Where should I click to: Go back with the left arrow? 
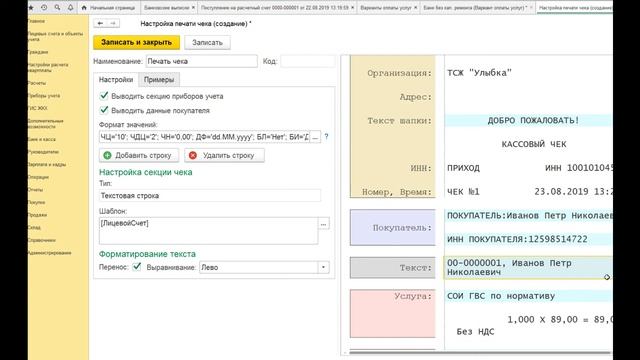pyautogui.click(x=100, y=23)
